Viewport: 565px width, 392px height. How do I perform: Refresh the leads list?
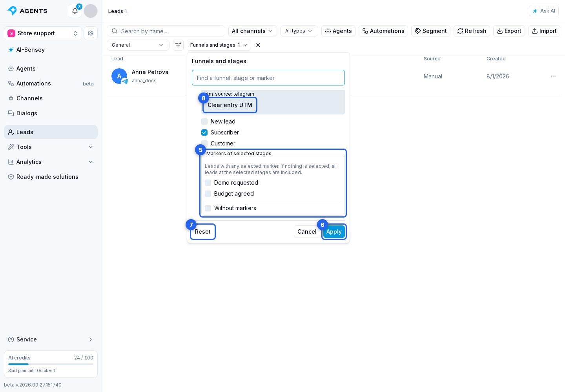click(x=472, y=31)
